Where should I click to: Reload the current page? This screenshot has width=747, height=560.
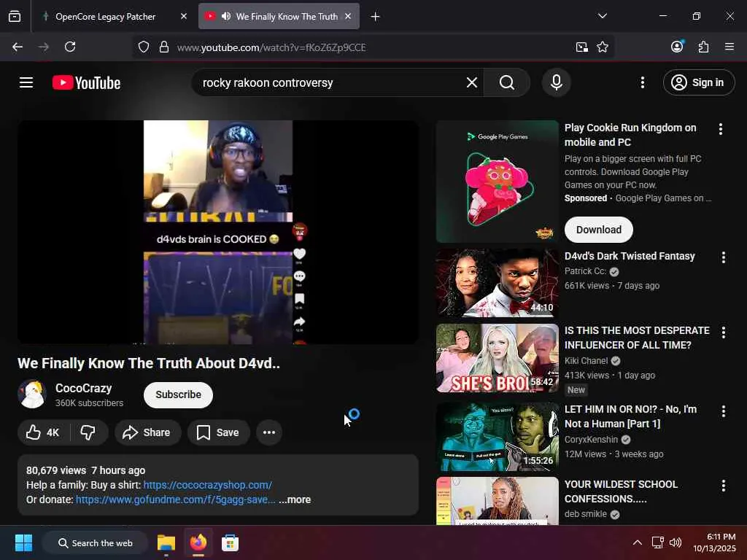point(70,47)
